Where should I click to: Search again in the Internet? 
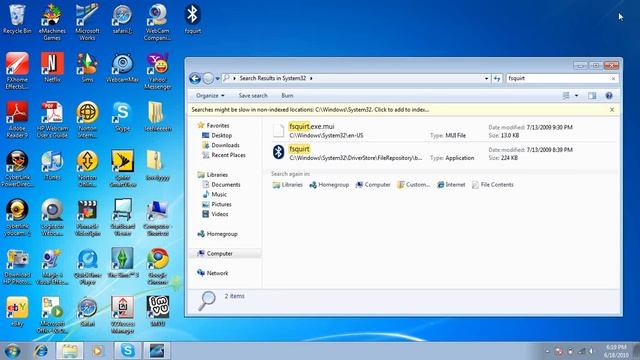click(451, 185)
